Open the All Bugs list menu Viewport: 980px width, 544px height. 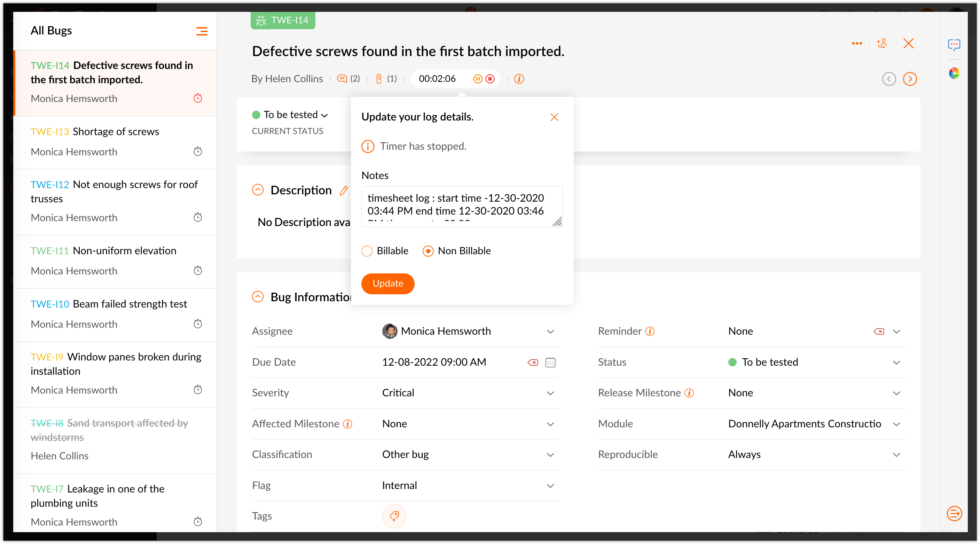click(x=202, y=31)
